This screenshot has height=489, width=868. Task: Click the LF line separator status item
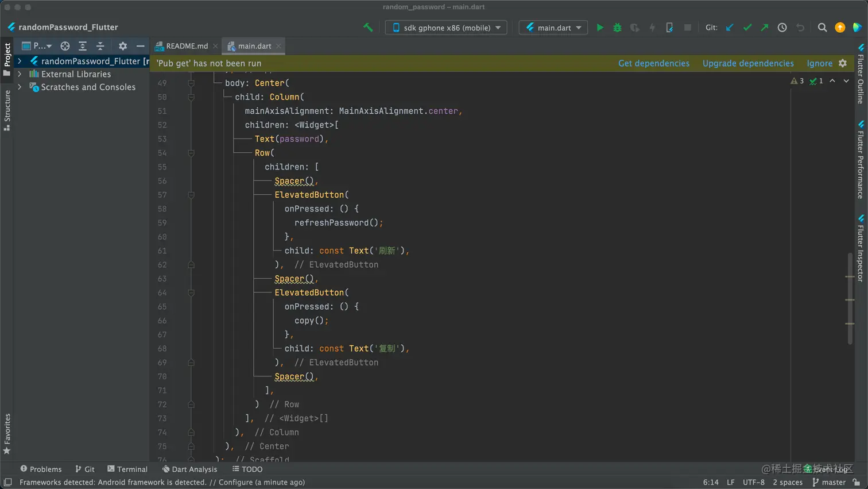click(x=731, y=483)
